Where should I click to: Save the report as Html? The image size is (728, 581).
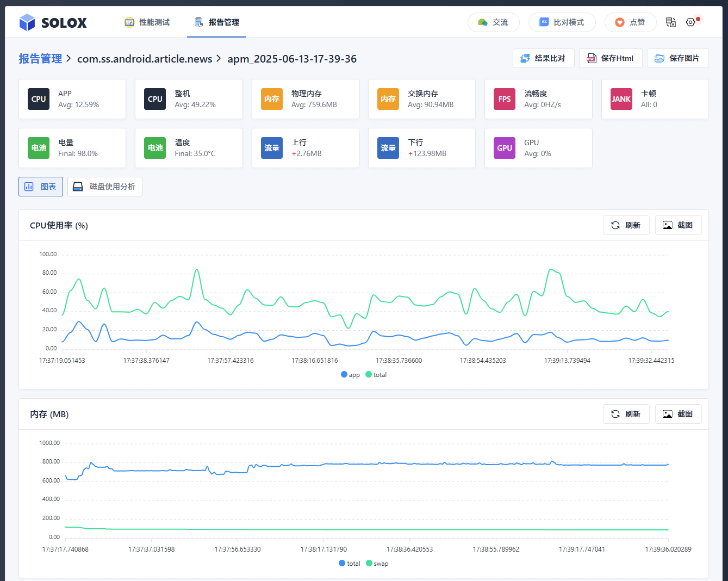[x=611, y=58]
